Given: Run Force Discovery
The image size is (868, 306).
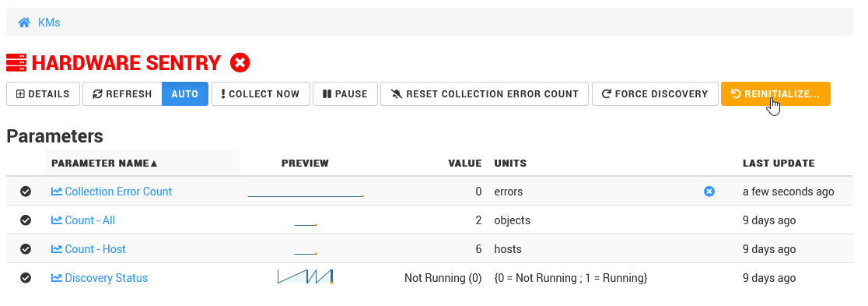Looking at the screenshot, I should point(655,93).
